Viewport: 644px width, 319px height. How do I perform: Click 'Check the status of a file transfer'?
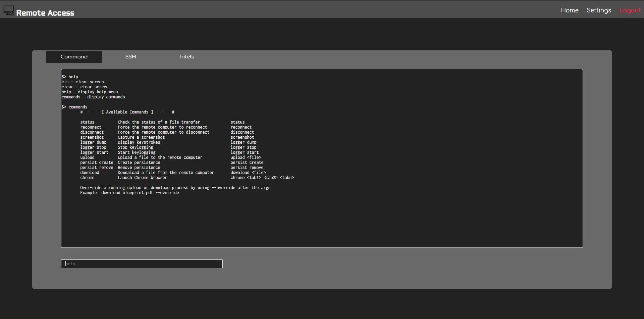159,122
